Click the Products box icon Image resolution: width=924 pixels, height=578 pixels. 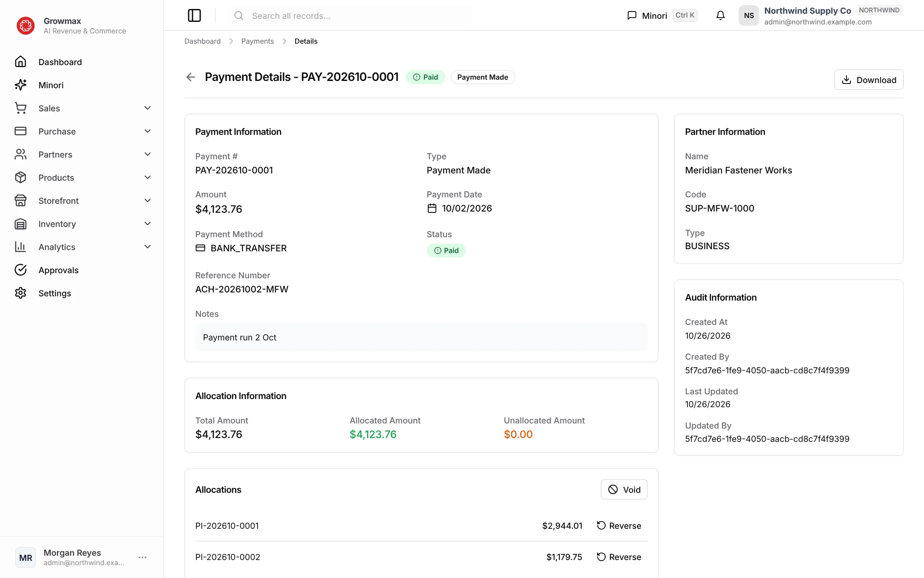click(x=21, y=178)
